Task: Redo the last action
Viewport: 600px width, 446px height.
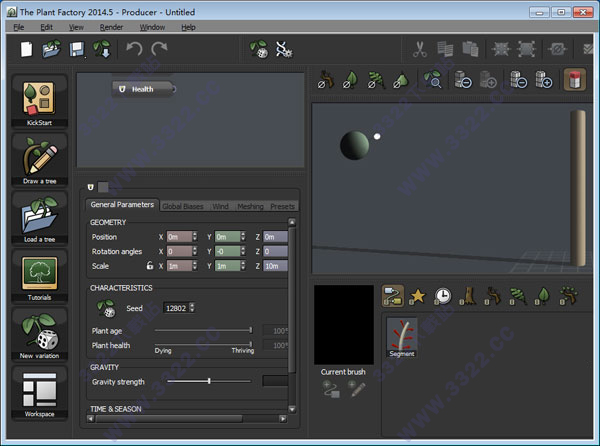Action: [x=159, y=49]
